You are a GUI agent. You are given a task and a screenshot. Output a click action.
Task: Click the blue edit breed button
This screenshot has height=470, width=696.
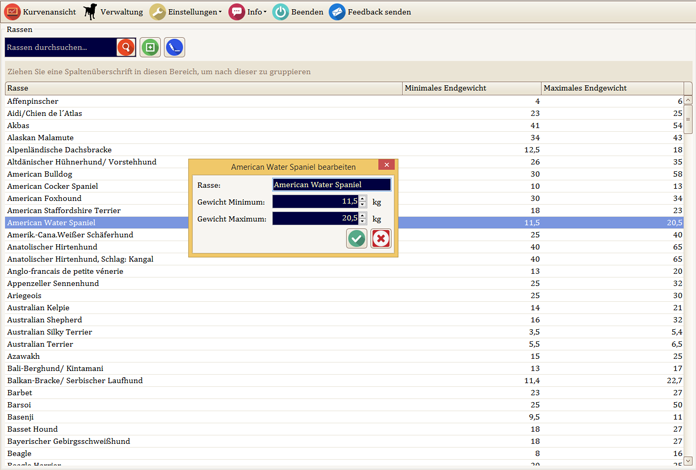[x=174, y=47]
